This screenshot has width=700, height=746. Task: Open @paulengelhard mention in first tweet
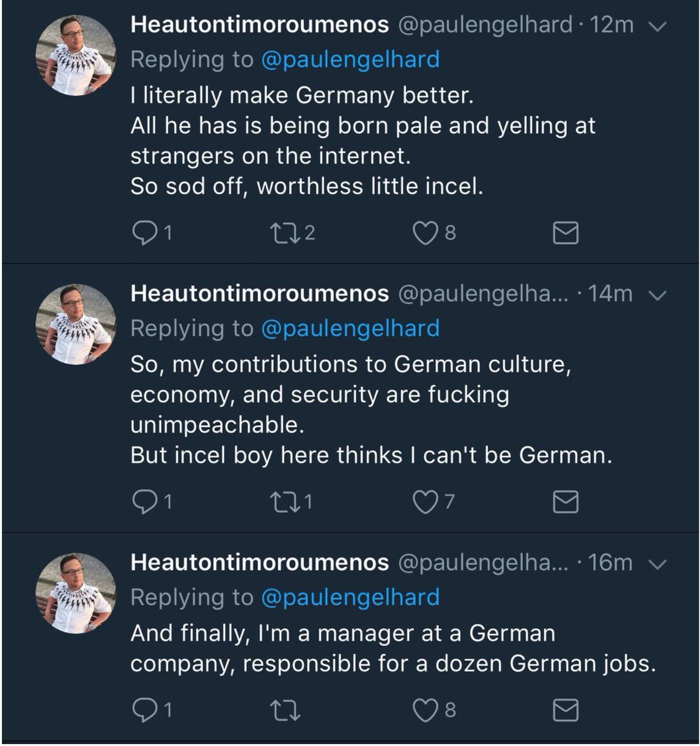point(350,60)
